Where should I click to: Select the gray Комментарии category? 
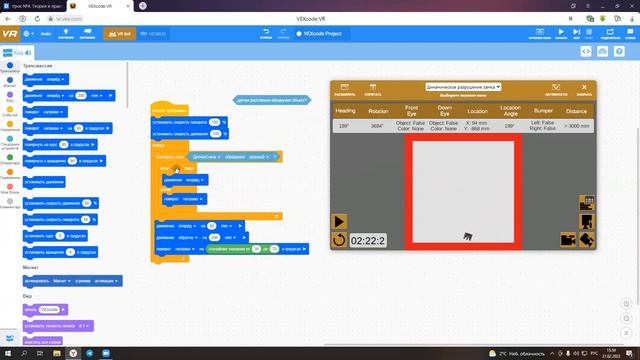click(x=10, y=203)
